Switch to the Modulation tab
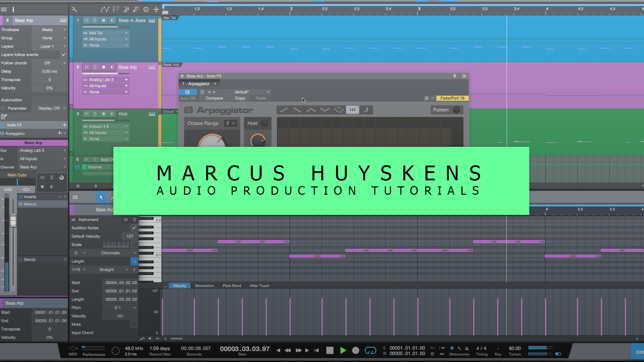 204,286
